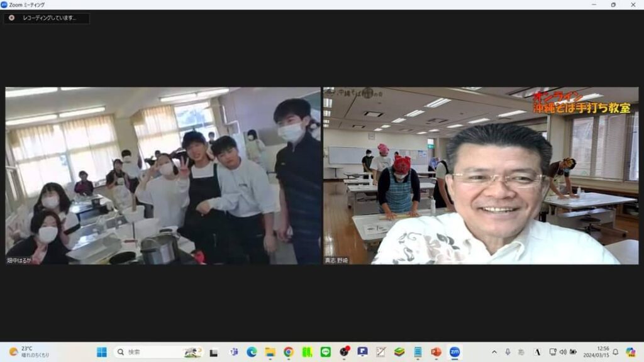Click the recording indicator in Zoom
The width and height of the screenshot is (644, 362).
click(45, 18)
